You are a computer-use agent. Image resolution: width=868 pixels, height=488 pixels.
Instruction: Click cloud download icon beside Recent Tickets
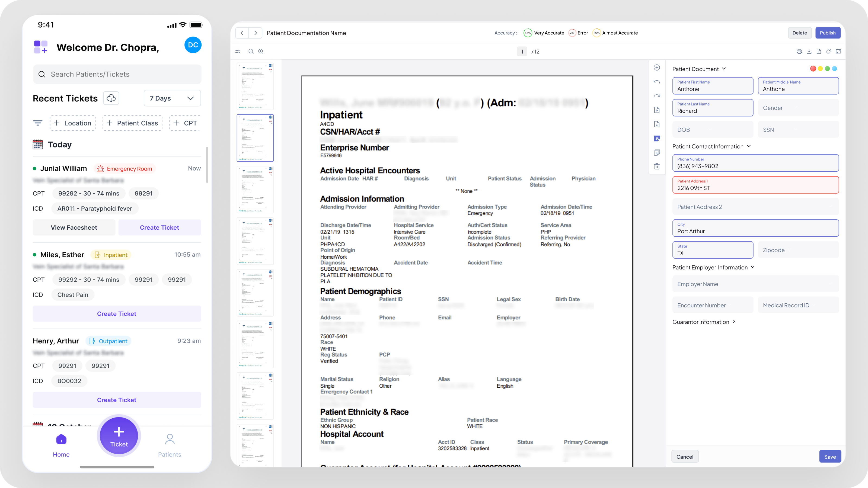[111, 98]
